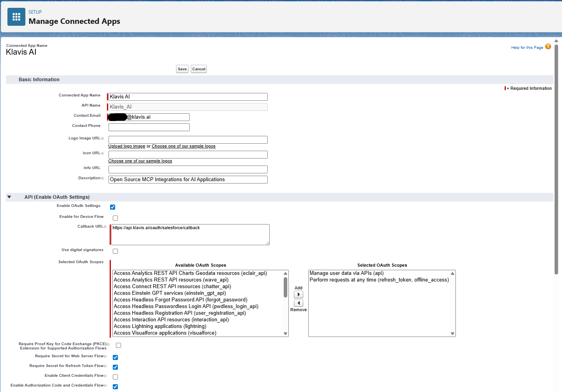This screenshot has width=562, height=392.
Task: Collapse the API (Enable OAuth Settings) section
Action: 9,197
